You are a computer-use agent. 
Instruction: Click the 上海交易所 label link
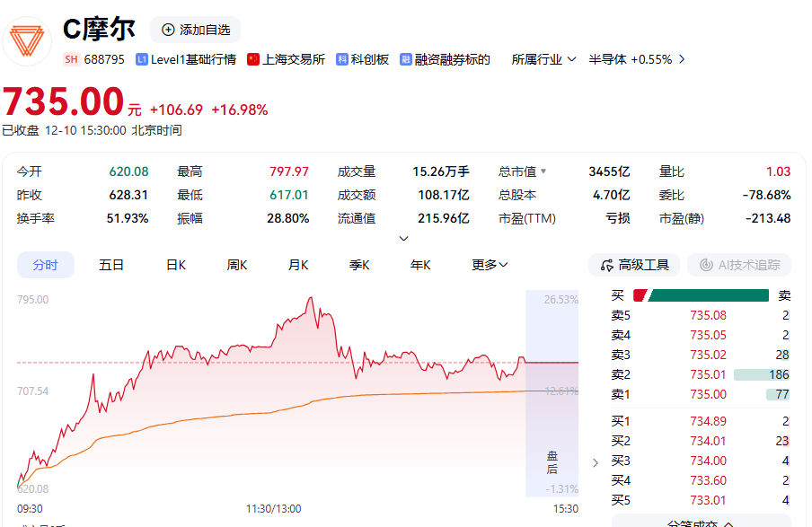coord(294,59)
